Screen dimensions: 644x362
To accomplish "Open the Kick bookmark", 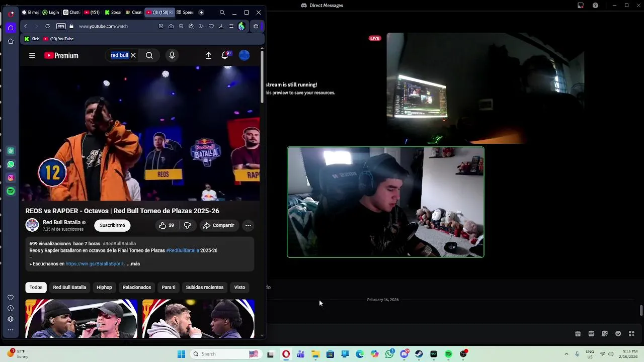I will tap(32, 39).
